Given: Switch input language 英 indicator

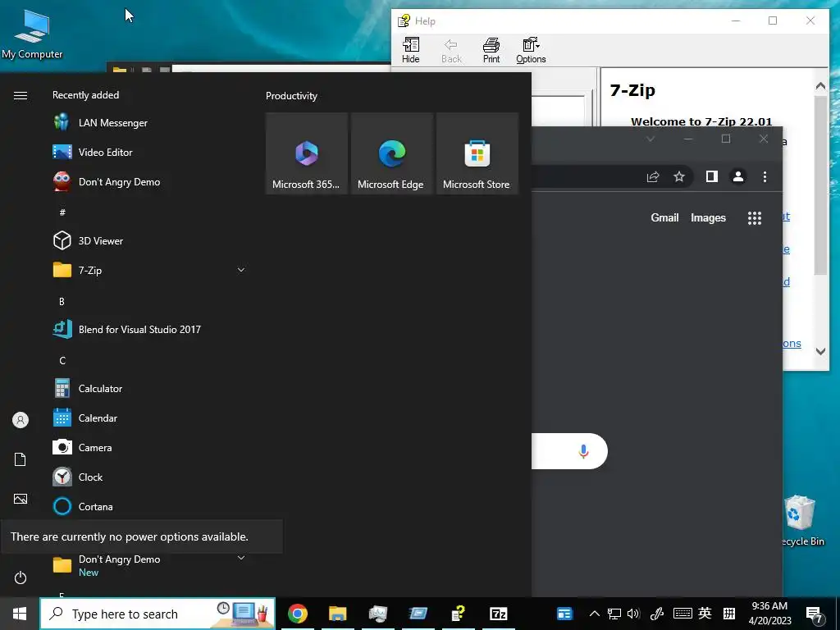Looking at the screenshot, I should coord(705,614).
